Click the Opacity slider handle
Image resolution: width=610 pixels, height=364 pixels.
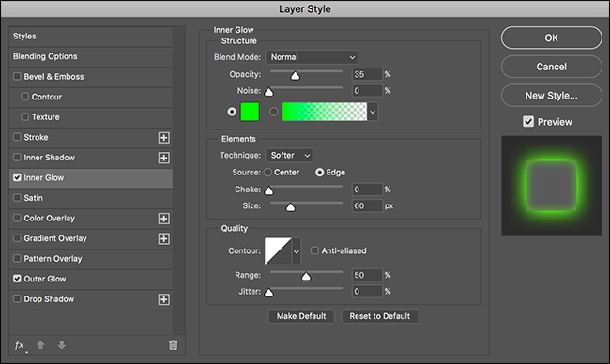(296, 75)
